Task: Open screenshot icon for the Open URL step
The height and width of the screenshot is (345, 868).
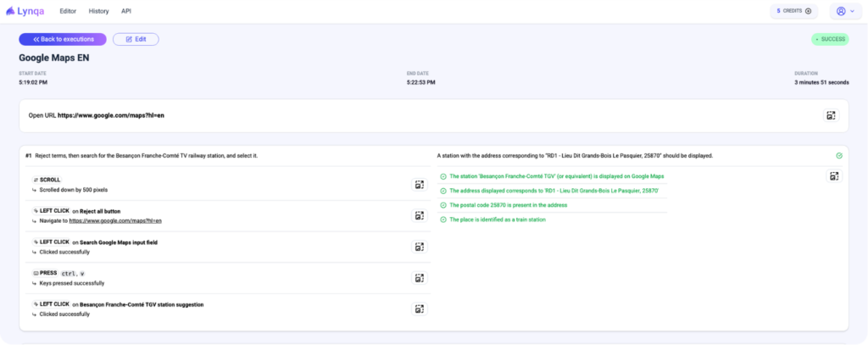Action: click(832, 115)
